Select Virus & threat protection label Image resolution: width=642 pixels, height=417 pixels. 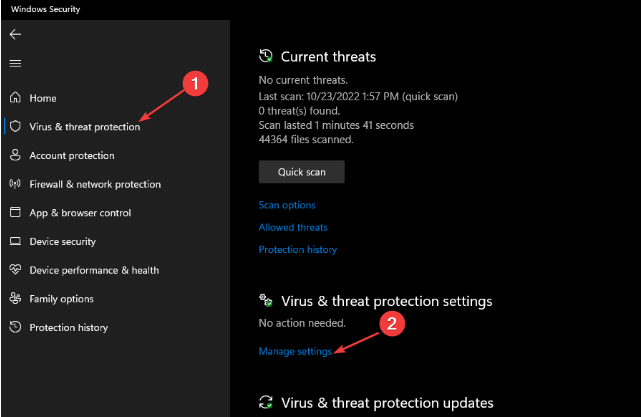tap(85, 127)
